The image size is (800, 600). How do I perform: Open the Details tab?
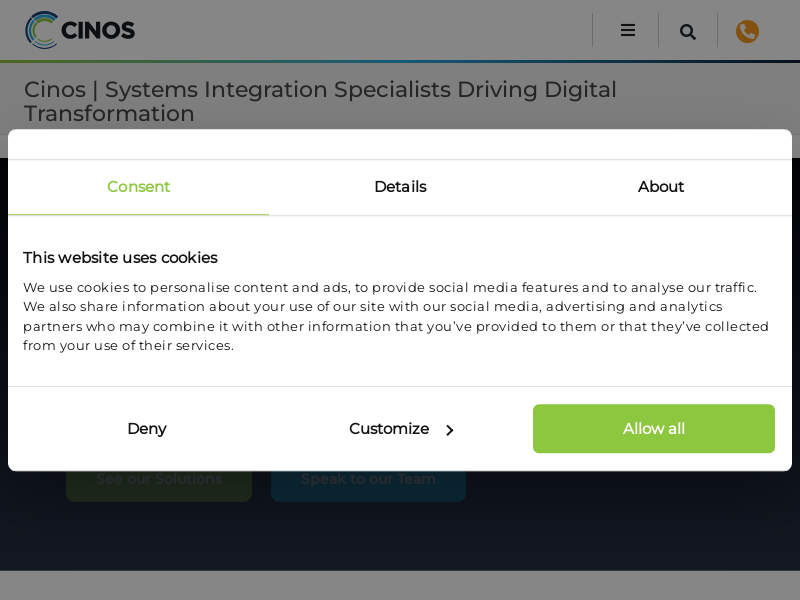coord(400,187)
